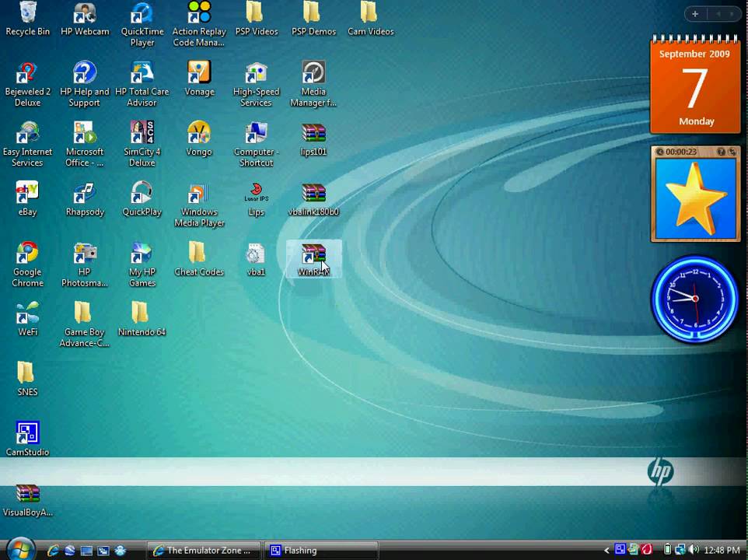Screen dimensions: 748x560
Task: Select the QuickPlay shortcut icon
Action: 142,199
